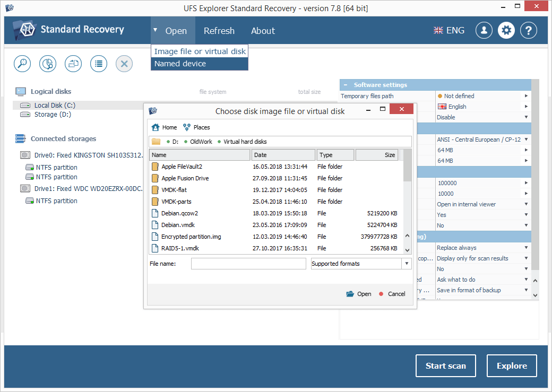Click the Refresh menu item
Screen dimensions: 552x392
pyautogui.click(x=219, y=31)
